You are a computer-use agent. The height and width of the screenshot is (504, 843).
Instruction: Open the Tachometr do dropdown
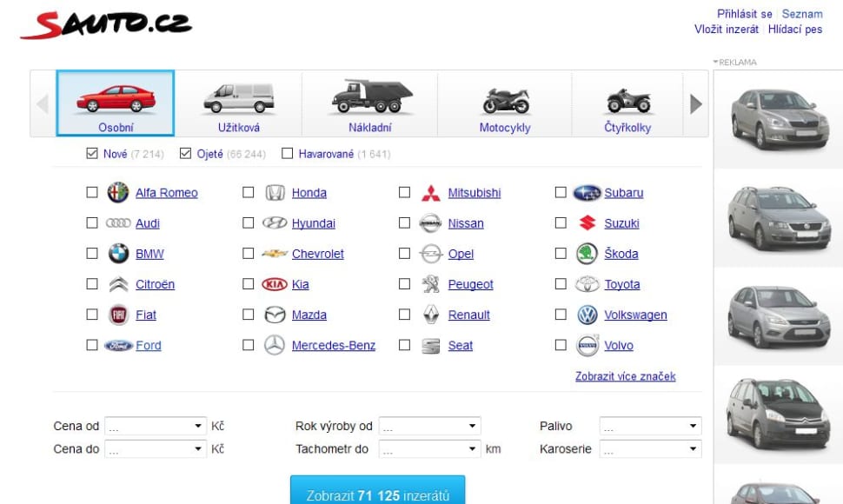pyautogui.click(x=429, y=449)
